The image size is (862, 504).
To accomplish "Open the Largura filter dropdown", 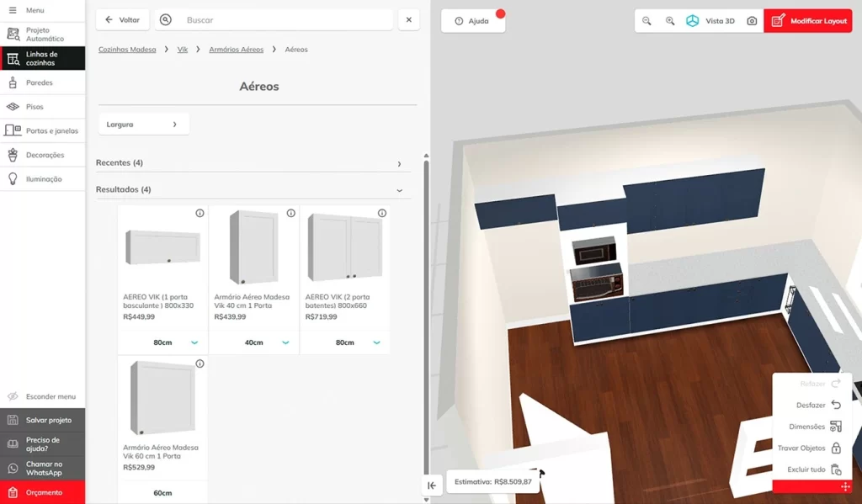I will click(143, 125).
